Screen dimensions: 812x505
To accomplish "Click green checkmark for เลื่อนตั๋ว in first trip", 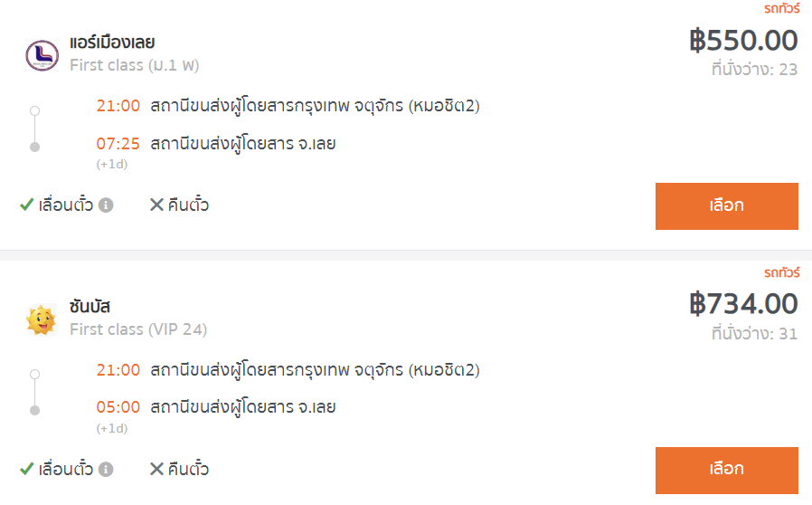I will [x=26, y=205].
